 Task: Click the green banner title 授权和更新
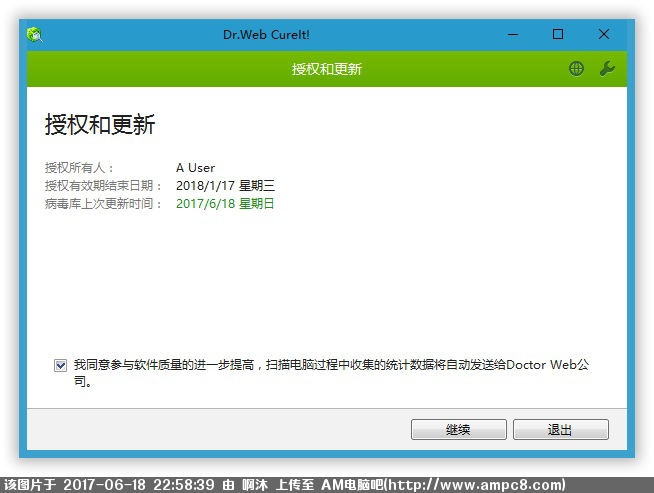coord(327,69)
